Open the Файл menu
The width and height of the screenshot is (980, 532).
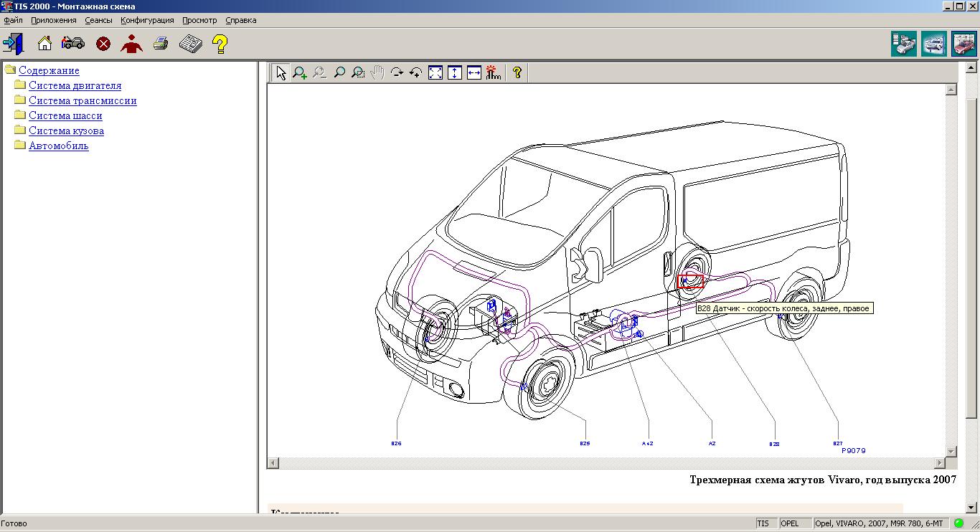point(13,20)
